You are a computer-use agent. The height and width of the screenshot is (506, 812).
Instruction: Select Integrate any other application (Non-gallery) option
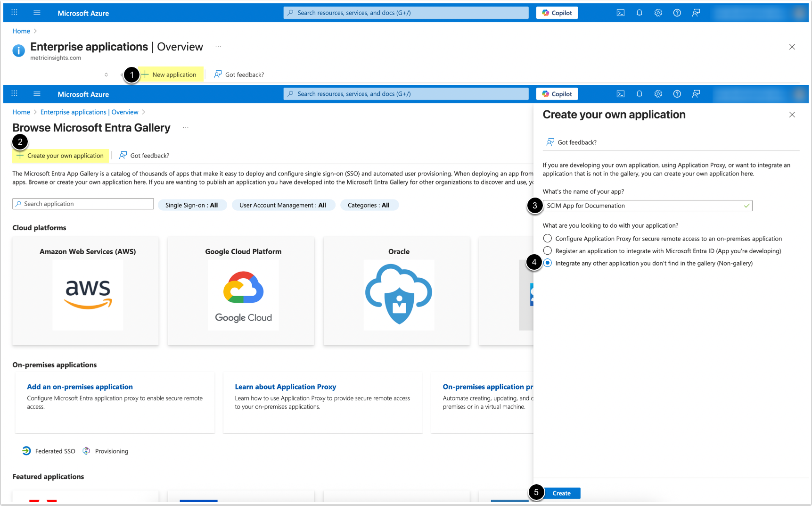548,263
